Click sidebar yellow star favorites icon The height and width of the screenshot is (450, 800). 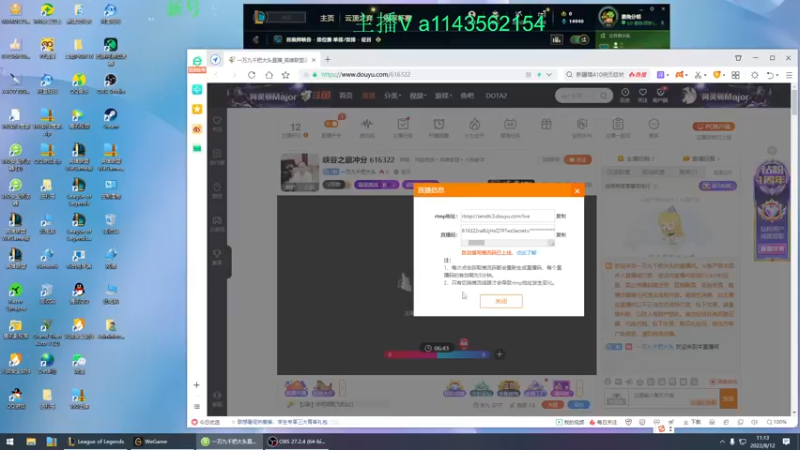[197, 109]
